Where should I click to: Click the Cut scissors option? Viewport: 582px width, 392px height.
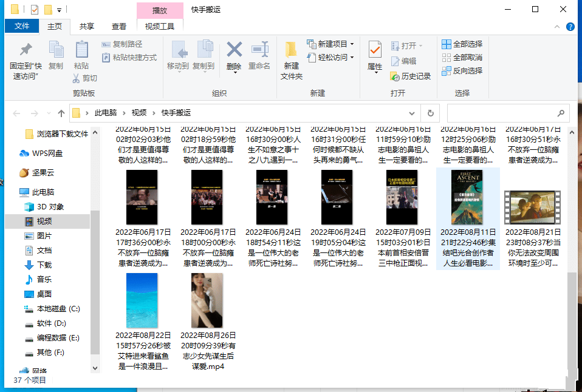coord(84,78)
